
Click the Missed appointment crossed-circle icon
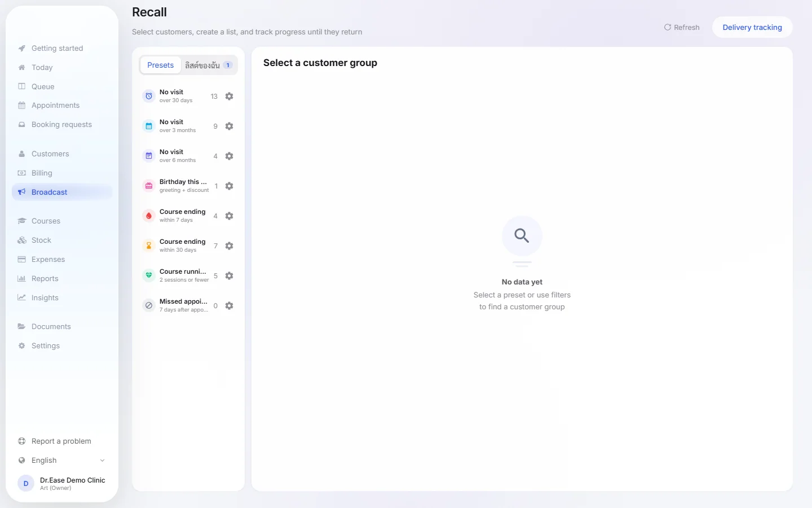tap(149, 306)
